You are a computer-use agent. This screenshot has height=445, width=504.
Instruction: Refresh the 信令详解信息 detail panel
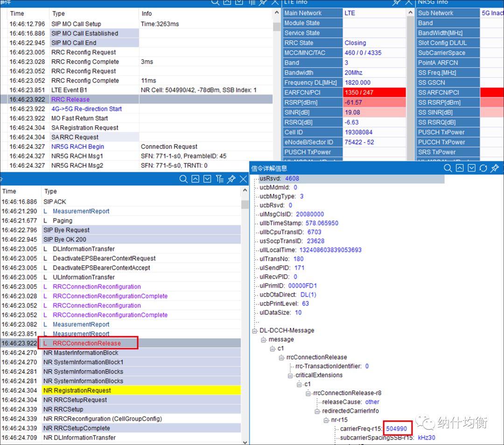tap(483, 168)
